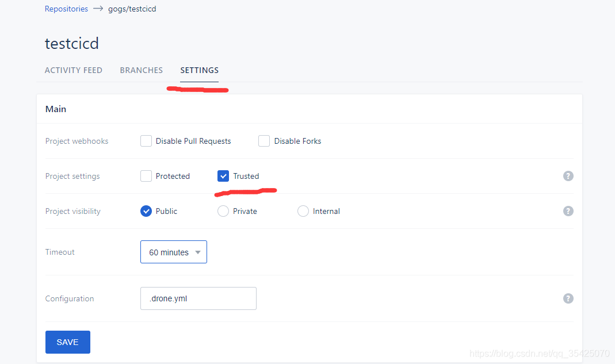Click into the .drone.yml configuration field
The image size is (615, 364).
[198, 298]
